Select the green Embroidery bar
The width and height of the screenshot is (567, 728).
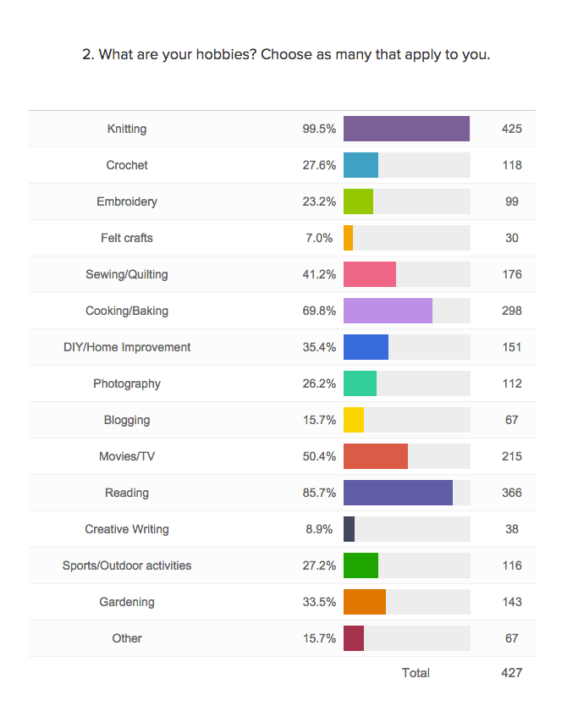click(358, 201)
